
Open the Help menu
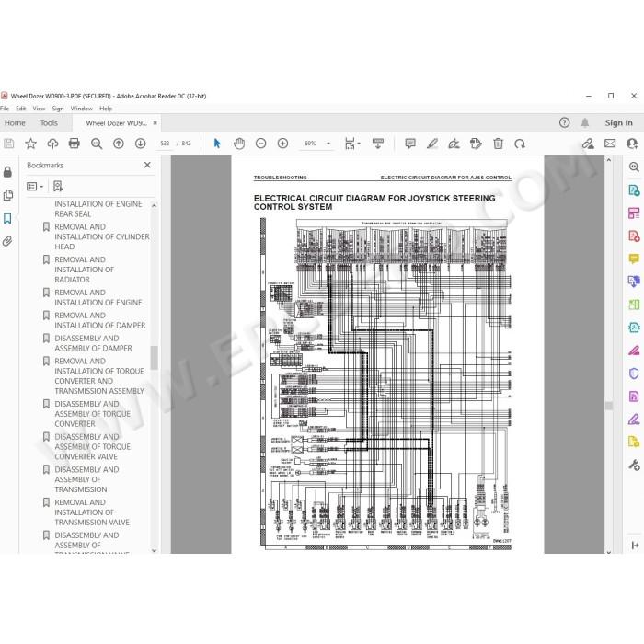tap(106, 109)
